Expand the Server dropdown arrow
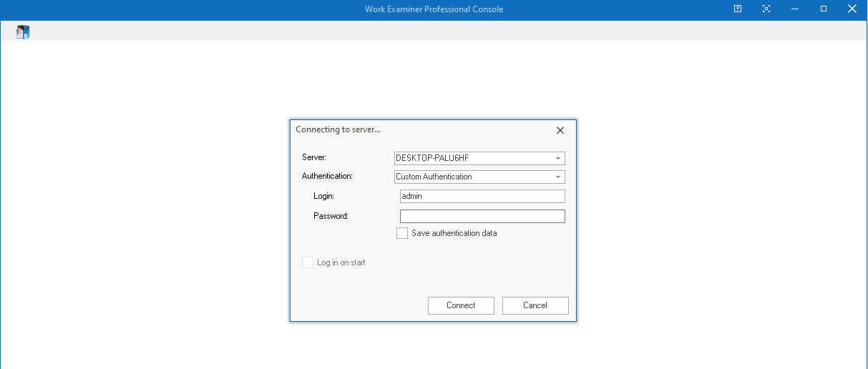The image size is (868, 369). [557, 159]
